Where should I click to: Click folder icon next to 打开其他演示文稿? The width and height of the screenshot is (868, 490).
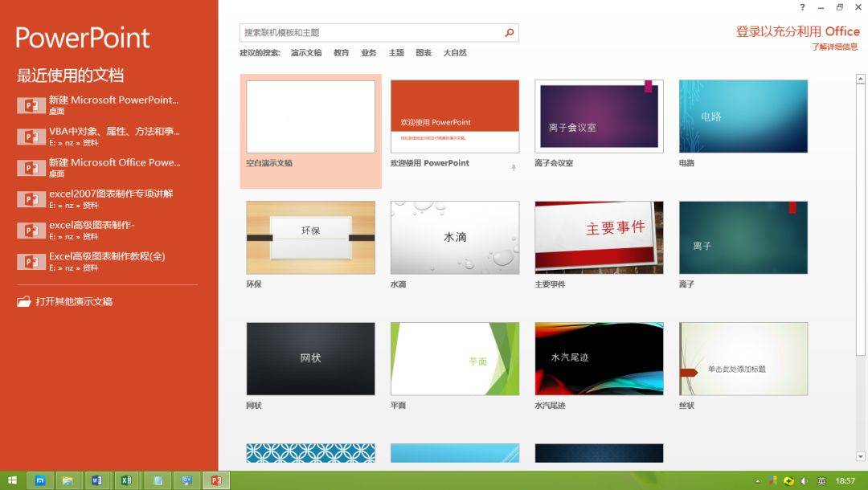point(23,301)
